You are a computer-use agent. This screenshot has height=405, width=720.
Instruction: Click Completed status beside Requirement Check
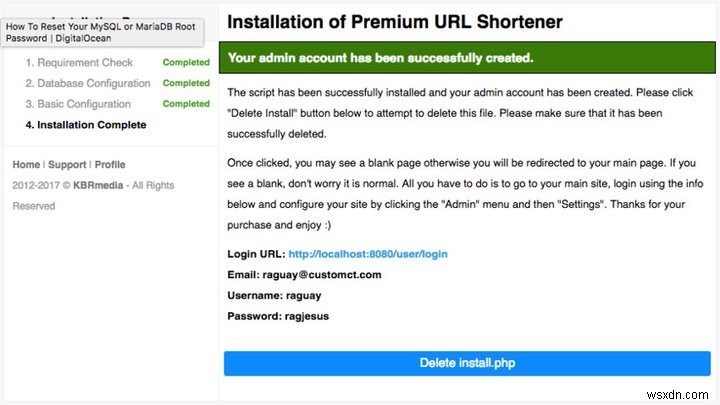click(x=186, y=62)
